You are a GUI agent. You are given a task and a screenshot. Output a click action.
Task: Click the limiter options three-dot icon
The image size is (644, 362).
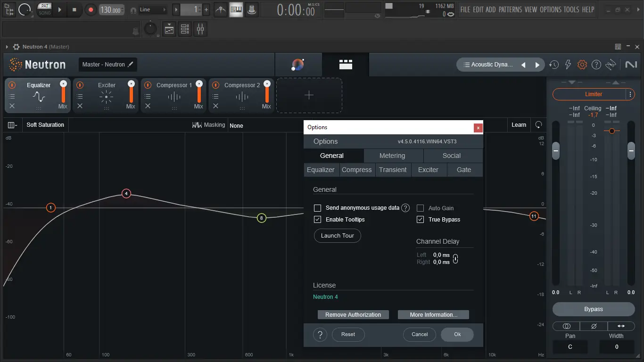pyautogui.click(x=630, y=94)
